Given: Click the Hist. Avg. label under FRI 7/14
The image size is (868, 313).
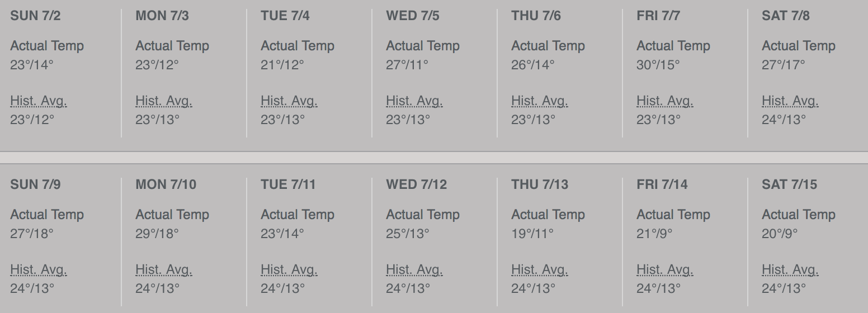Looking at the screenshot, I should click(x=665, y=270).
